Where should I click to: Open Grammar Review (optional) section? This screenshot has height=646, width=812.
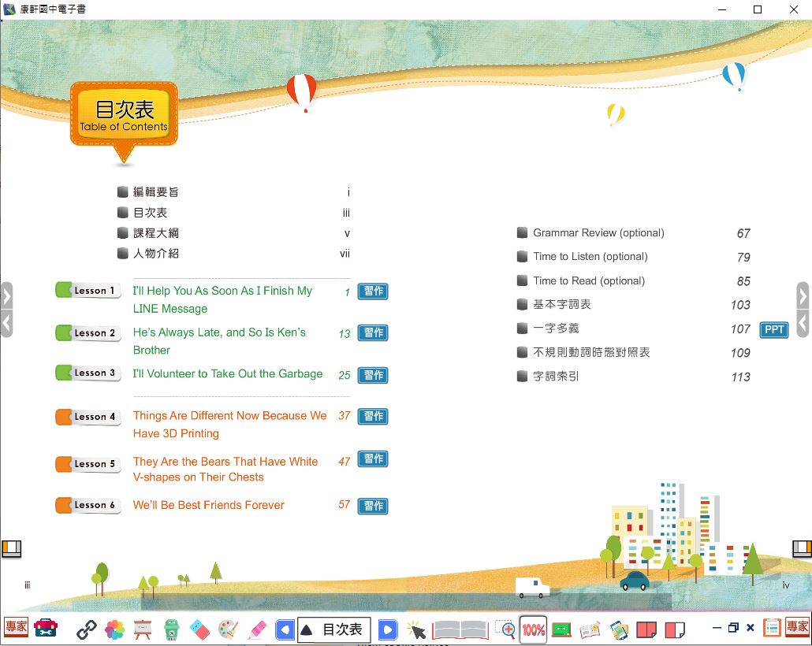click(598, 233)
